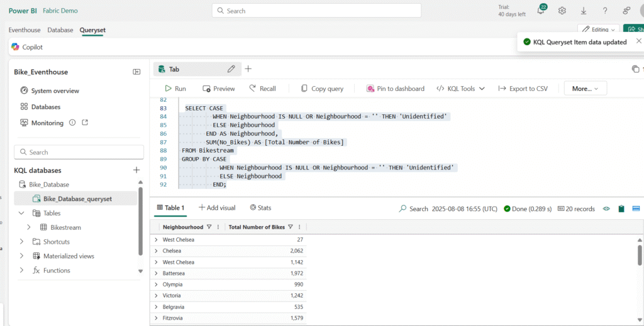Viewport: 644px width, 326px height.
Task: Open the notifications bell with 22 badge
Action: (x=541, y=10)
